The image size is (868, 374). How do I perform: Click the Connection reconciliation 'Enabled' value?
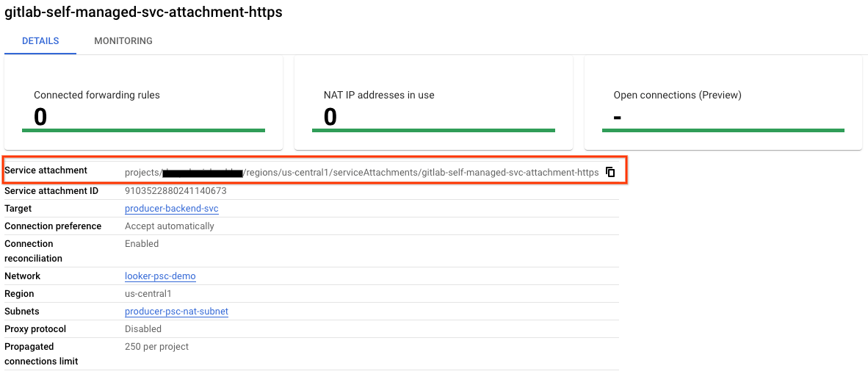[142, 244]
